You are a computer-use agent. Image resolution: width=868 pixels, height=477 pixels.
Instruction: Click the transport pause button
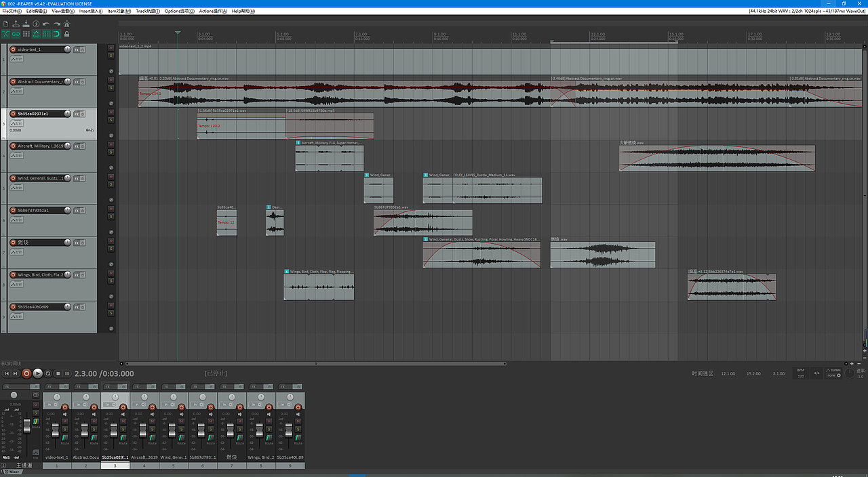pos(66,373)
